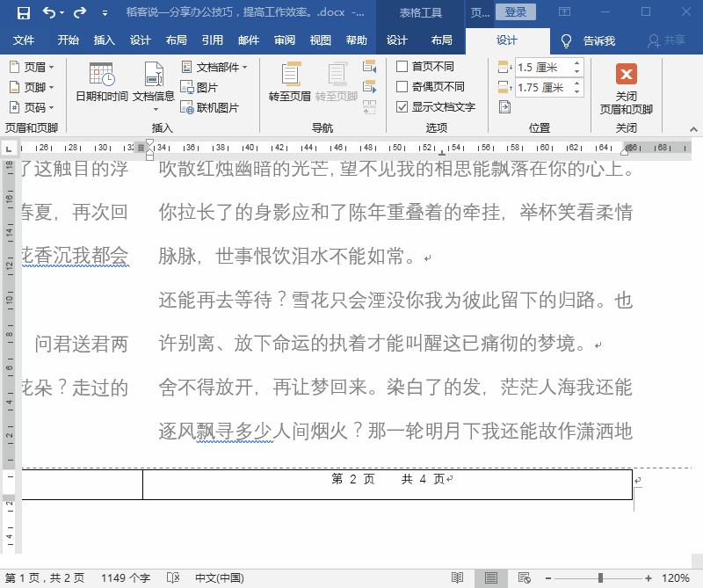
Task: Expand the 文档部件 Quick Parts menu
Action: click(x=214, y=67)
